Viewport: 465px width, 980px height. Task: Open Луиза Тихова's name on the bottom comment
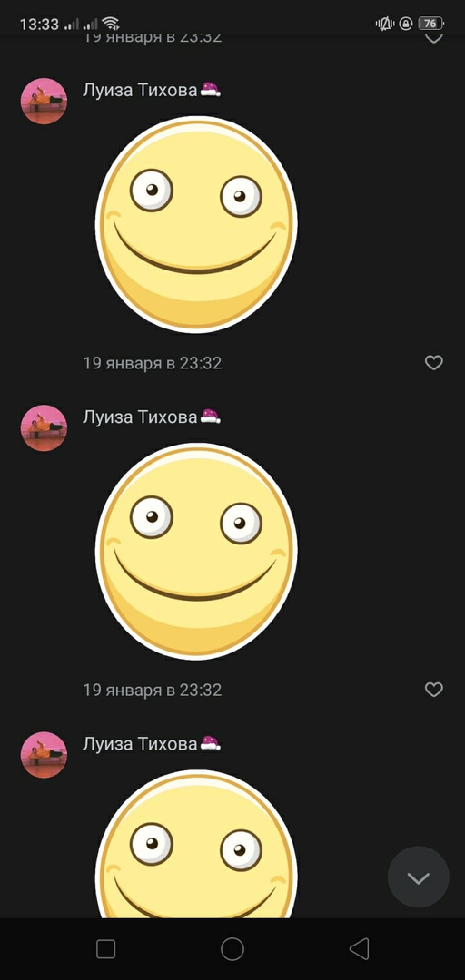click(x=140, y=744)
